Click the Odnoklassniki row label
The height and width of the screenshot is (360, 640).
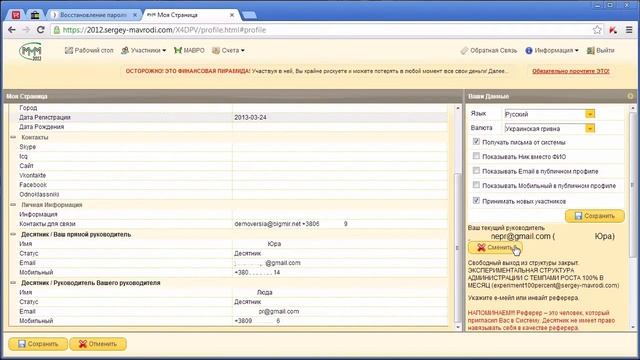point(39,194)
